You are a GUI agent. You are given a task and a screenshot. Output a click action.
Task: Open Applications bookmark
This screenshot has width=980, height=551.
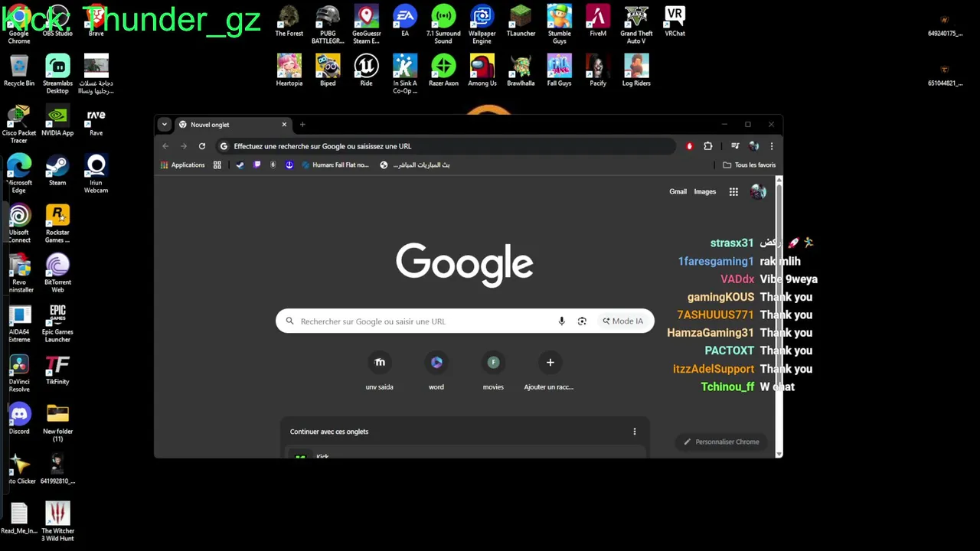point(183,165)
